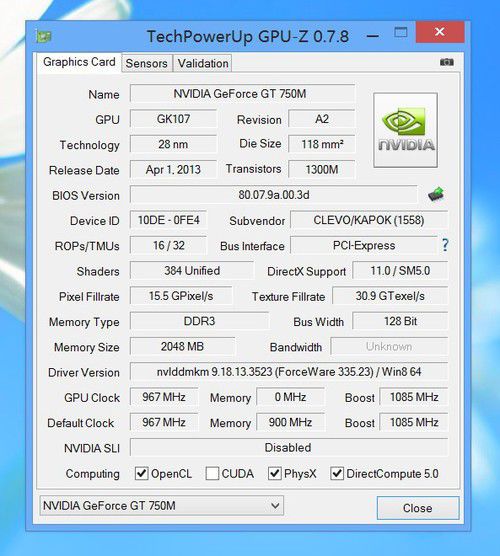Screen dimensions: 500x556
Task: Click the GPU-Z title bar app icon
Action: (44, 36)
